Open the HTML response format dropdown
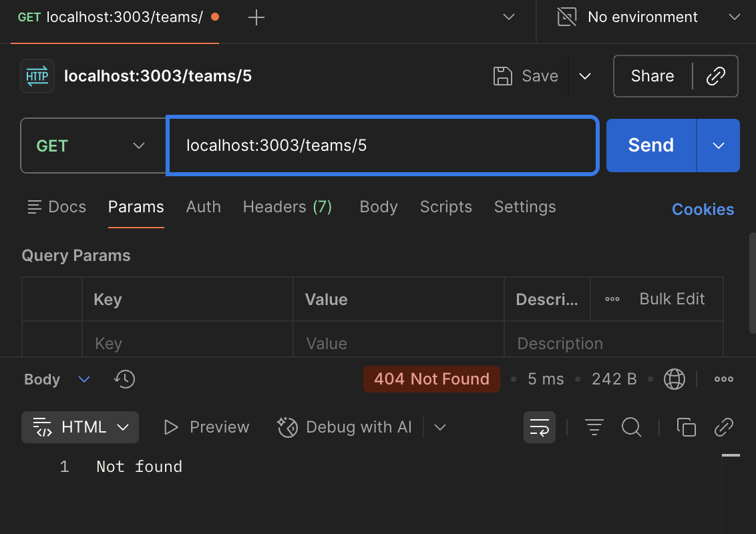The height and width of the screenshot is (534, 756). [x=80, y=427]
